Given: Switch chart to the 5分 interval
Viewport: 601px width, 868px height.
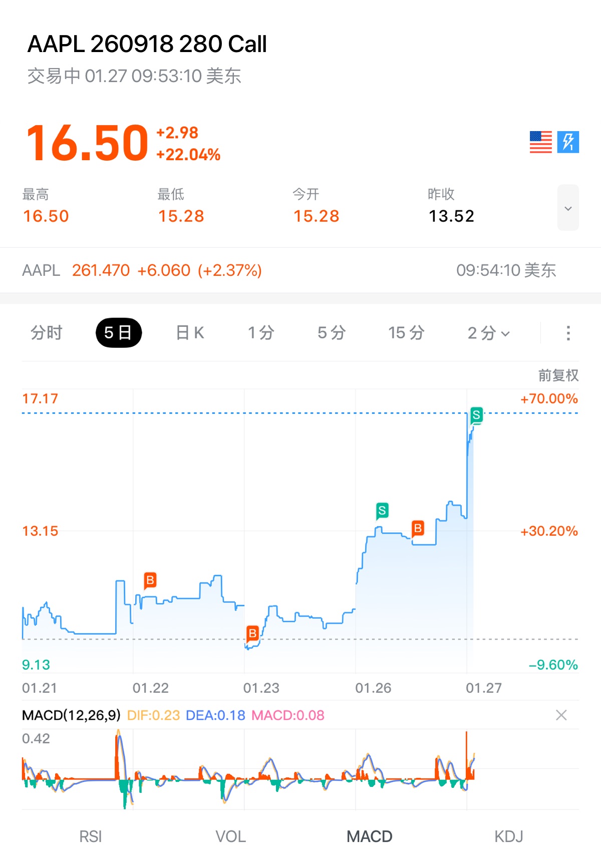Looking at the screenshot, I should pyautogui.click(x=332, y=333).
